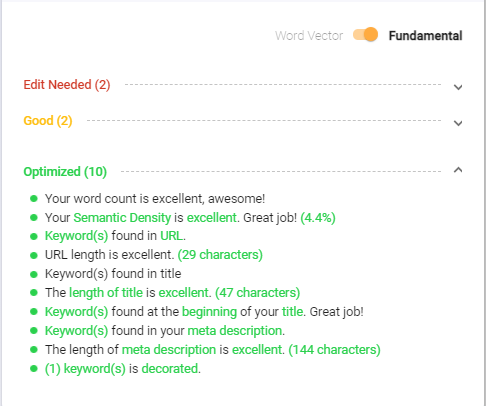Viewport: 486px width, 406px height.
Task: Open the Semantic Density link
Action: click(122, 218)
